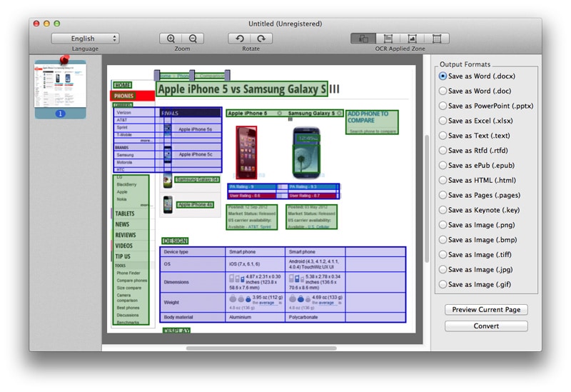The width and height of the screenshot is (571, 392).
Task: Rotate the page counterclockwise
Action: click(x=239, y=39)
